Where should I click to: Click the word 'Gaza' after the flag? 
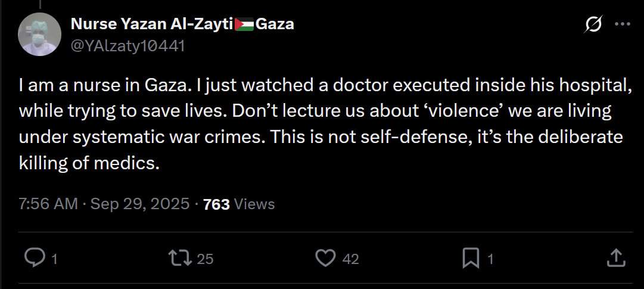pyautogui.click(x=275, y=24)
